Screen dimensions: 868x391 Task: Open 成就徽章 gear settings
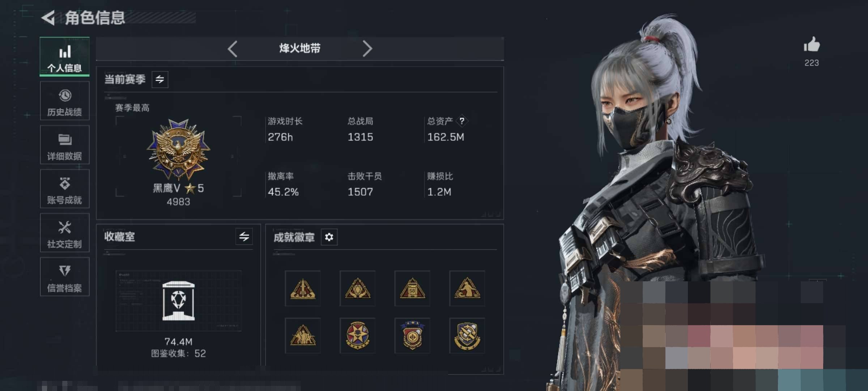[329, 237]
